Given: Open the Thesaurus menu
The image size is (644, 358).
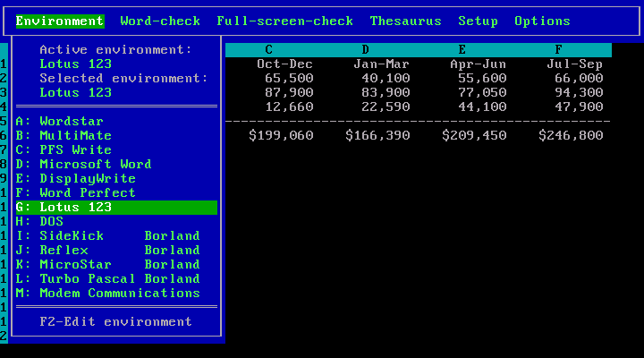Looking at the screenshot, I should [406, 21].
